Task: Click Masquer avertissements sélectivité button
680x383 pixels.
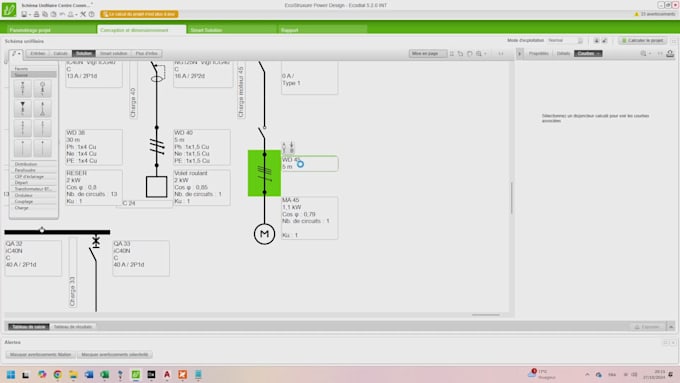Action: coord(114,355)
